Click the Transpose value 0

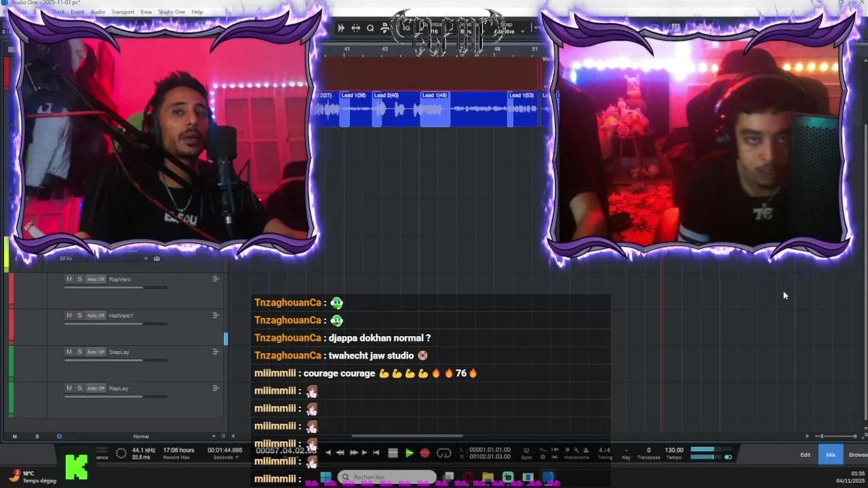pyautogui.click(x=648, y=450)
